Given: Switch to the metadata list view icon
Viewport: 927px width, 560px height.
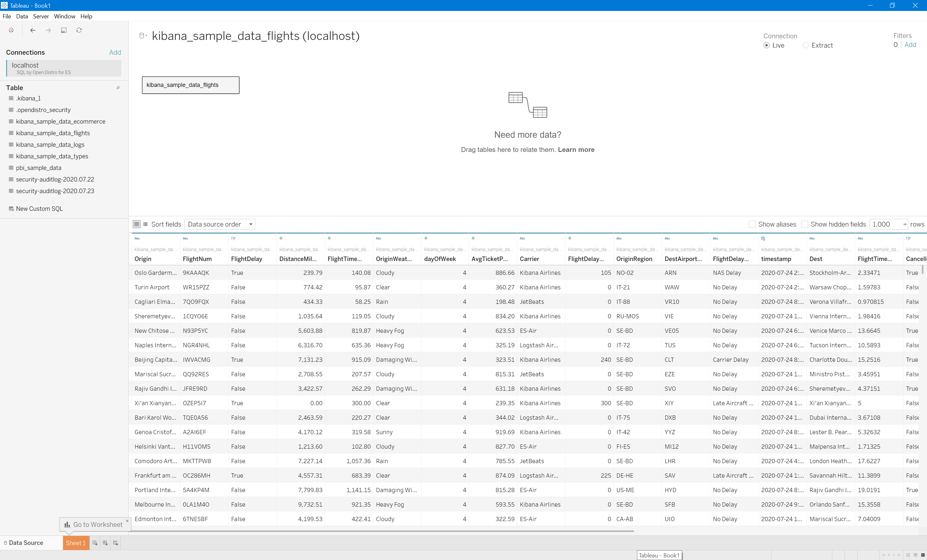Looking at the screenshot, I should click(x=145, y=224).
